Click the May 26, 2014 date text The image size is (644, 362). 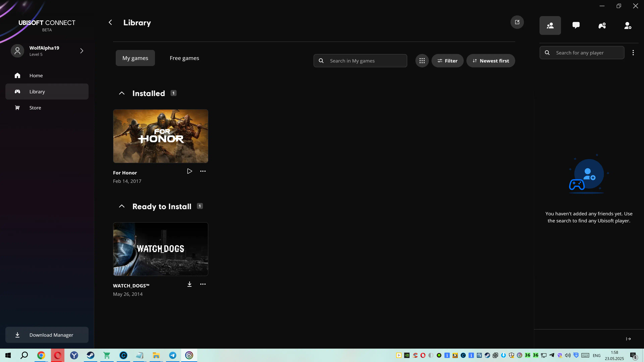click(x=128, y=294)
